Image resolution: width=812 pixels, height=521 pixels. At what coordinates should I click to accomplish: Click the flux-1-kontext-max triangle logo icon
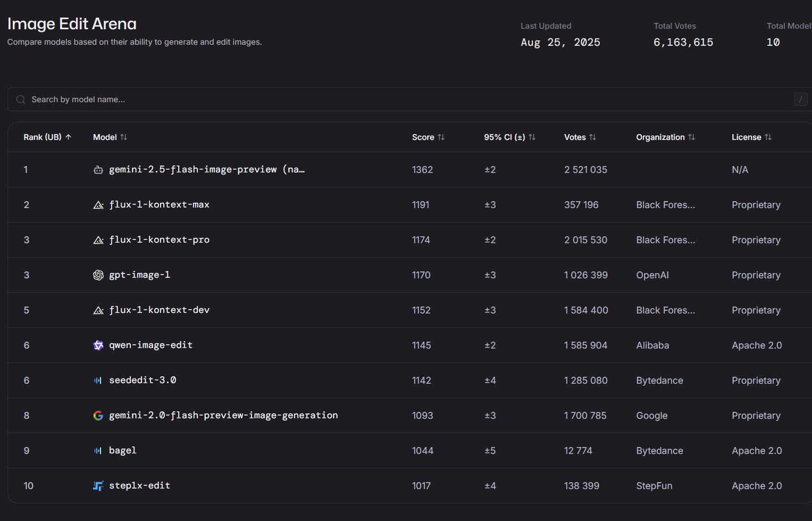coord(98,205)
